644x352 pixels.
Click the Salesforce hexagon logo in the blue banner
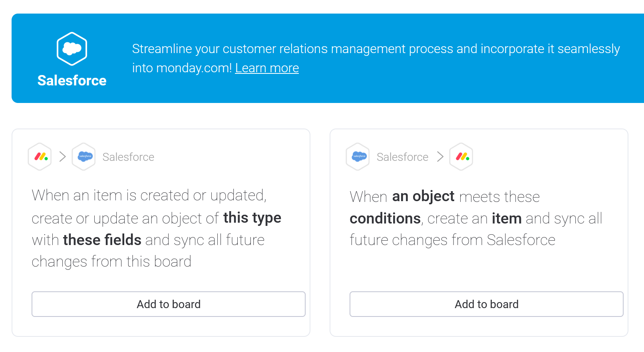[x=72, y=49]
